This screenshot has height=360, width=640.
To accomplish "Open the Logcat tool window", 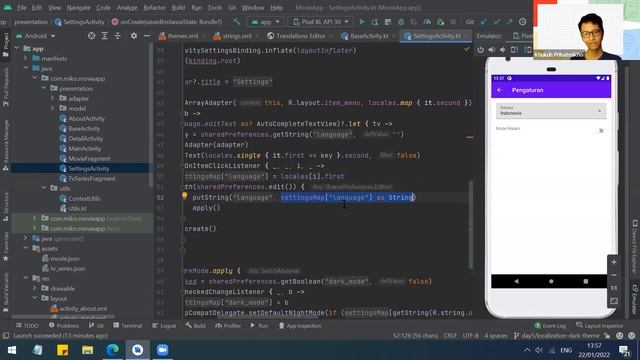I will click(164, 326).
